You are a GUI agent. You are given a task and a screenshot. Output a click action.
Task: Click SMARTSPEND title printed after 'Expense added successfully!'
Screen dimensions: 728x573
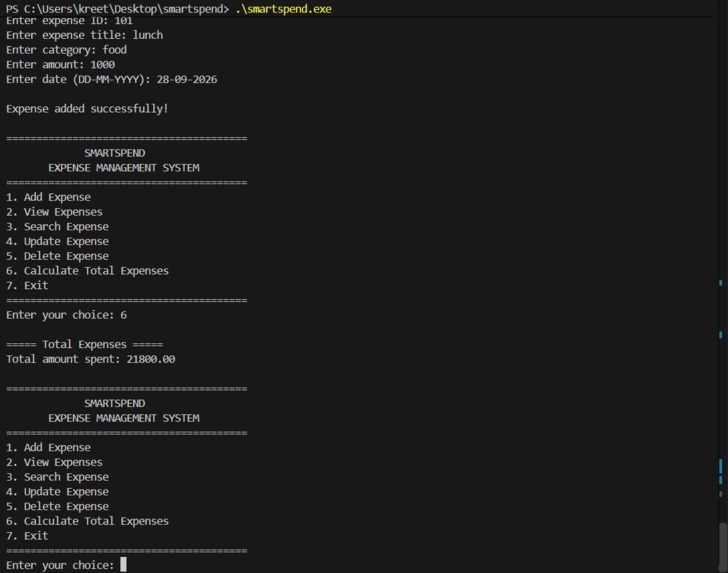tap(115, 153)
